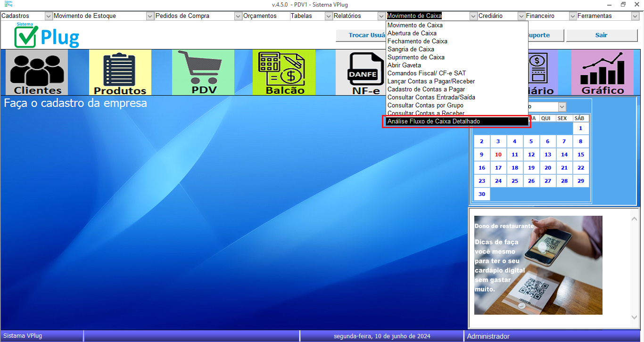Screen dimensions: 644x342
Task: Pick Lançar Contas a Pagar/Receber
Action: coord(431,81)
